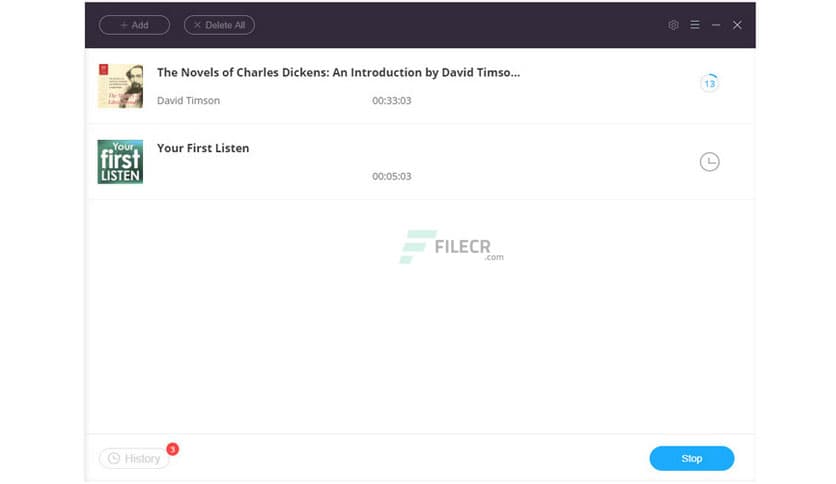Select the Your First Listen title
The height and width of the screenshot is (484, 836).
[x=203, y=148]
